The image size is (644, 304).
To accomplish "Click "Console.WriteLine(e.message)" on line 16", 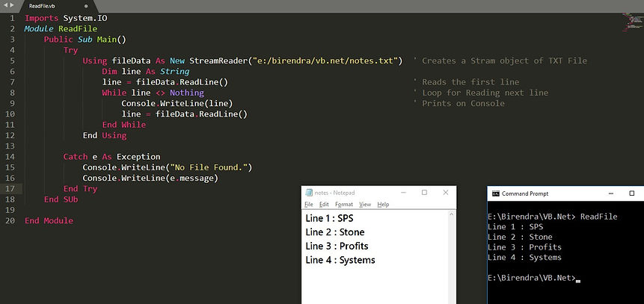I will [150, 178].
